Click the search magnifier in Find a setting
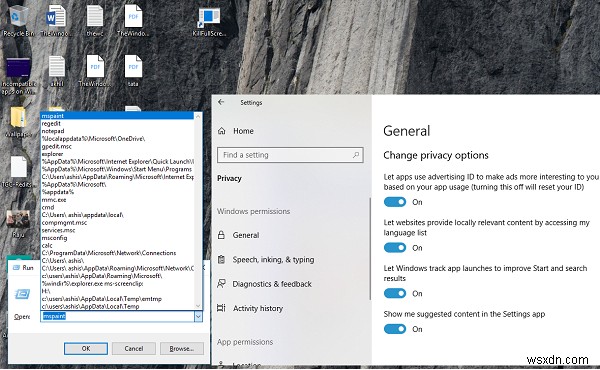The width and height of the screenshot is (600, 370). tap(356, 155)
